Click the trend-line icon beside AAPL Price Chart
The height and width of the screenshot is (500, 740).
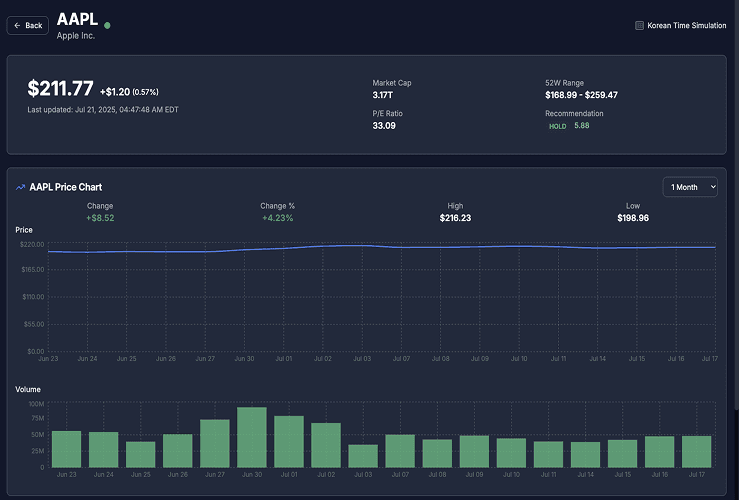point(20,187)
